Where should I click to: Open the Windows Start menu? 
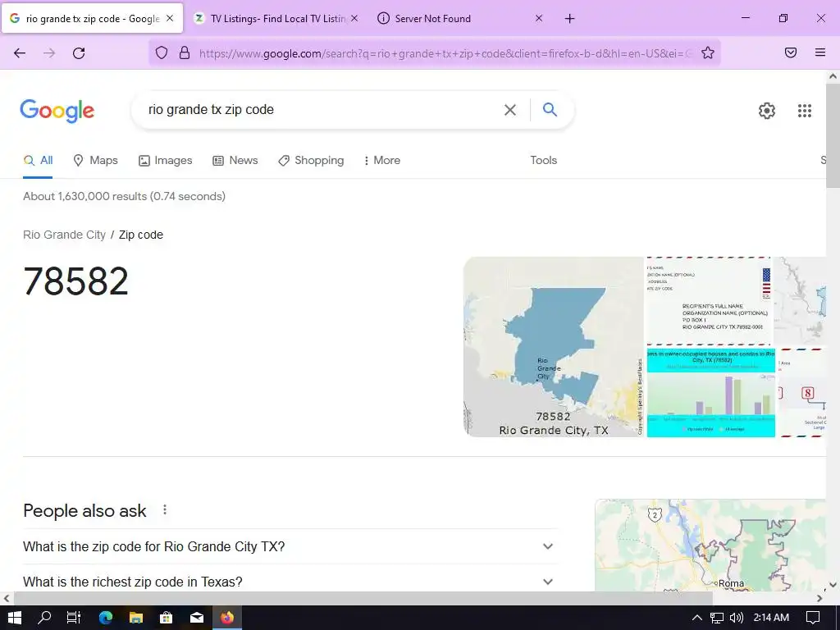tap(15, 618)
